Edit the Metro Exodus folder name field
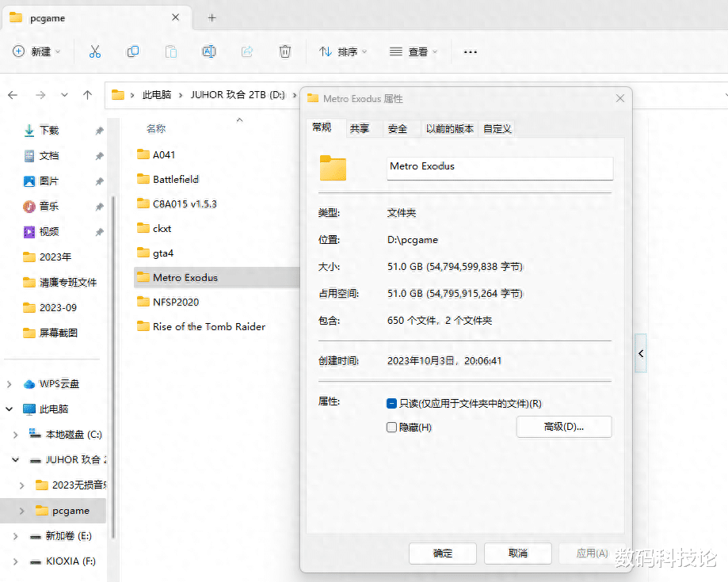This screenshot has height=582, width=728. [x=500, y=168]
